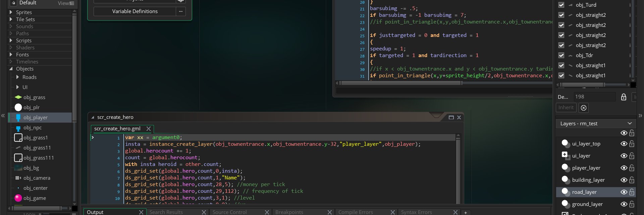Toggle road_layer visibility eye
The height and width of the screenshot is (215, 644).
pos(624,192)
